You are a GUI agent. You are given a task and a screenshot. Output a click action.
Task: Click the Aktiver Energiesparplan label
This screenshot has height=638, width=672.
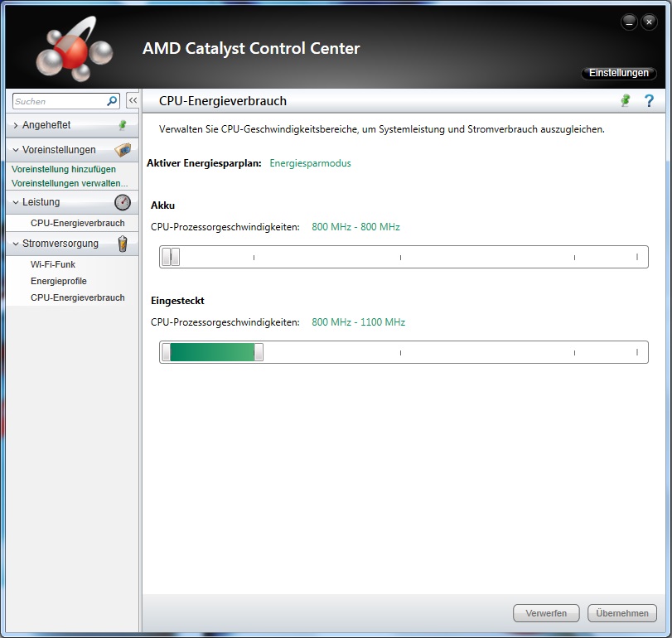point(204,163)
